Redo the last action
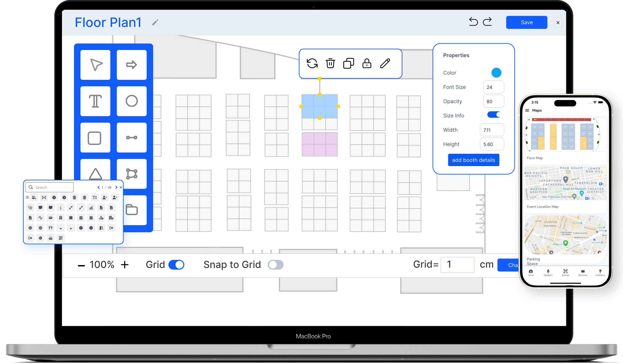 (x=487, y=22)
